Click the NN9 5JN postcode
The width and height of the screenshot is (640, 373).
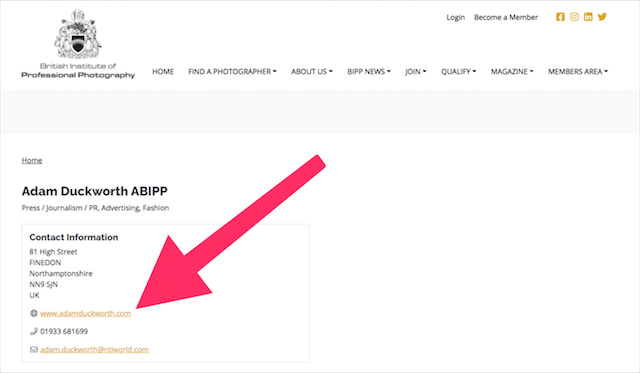43,284
